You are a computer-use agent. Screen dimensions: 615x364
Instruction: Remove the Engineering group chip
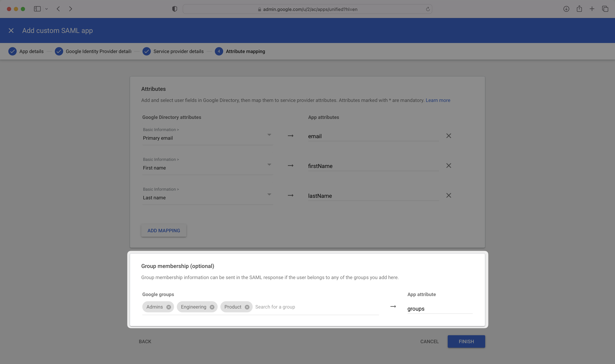[x=212, y=307]
